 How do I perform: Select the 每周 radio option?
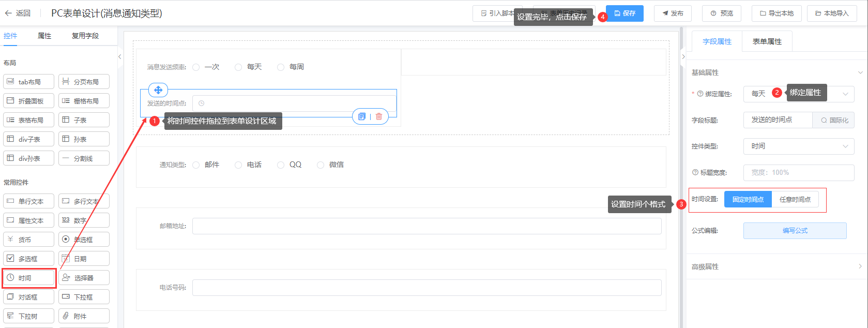click(x=281, y=67)
